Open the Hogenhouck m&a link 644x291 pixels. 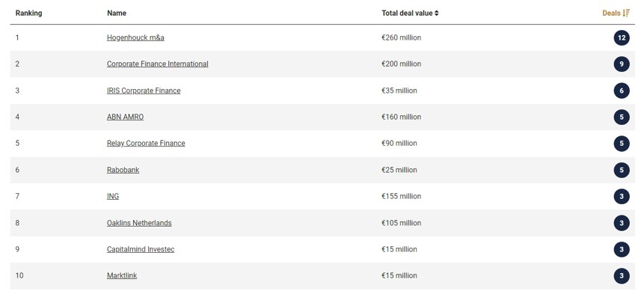135,38
